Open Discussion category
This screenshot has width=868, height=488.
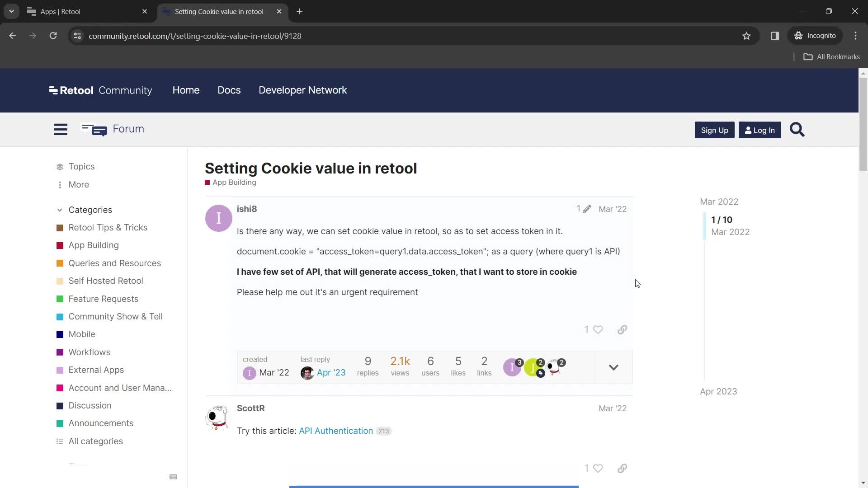84,406
